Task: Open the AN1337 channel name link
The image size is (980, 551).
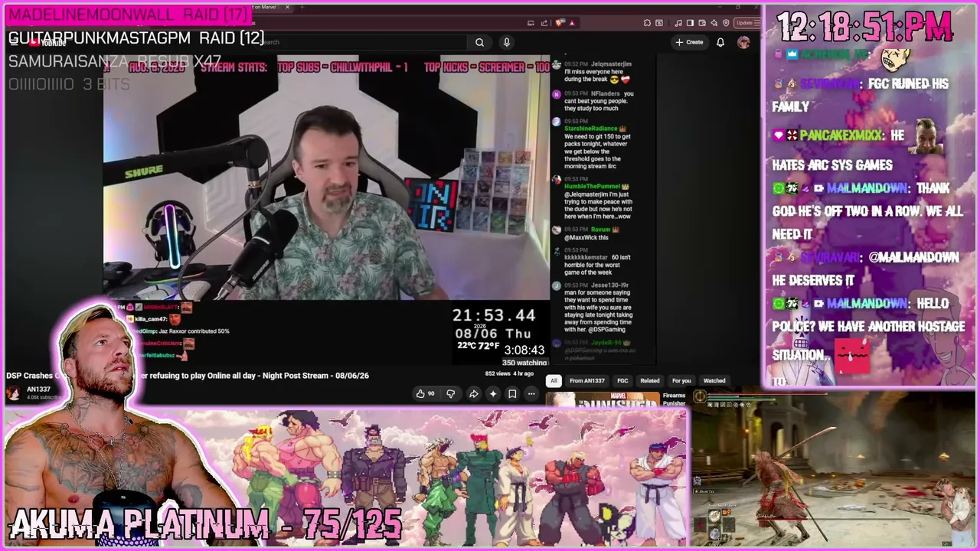Action: click(x=38, y=390)
